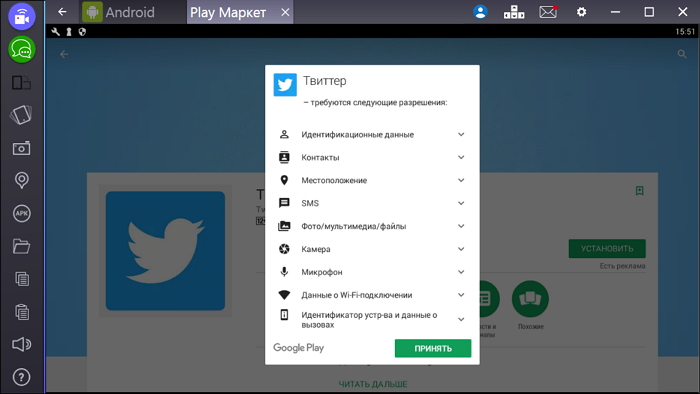Click the Twitter icon in permissions dialog
Screen dimensions: 700x394
[285, 85]
